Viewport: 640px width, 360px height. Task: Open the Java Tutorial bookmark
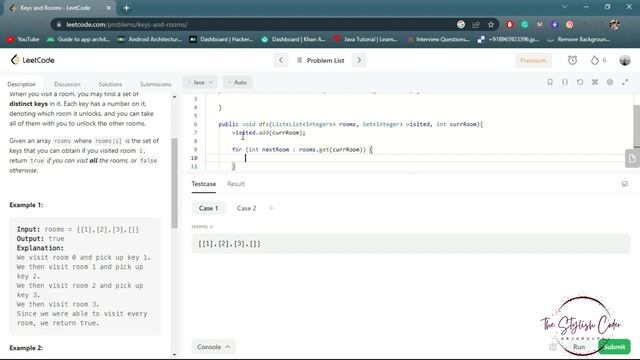coord(365,39)
